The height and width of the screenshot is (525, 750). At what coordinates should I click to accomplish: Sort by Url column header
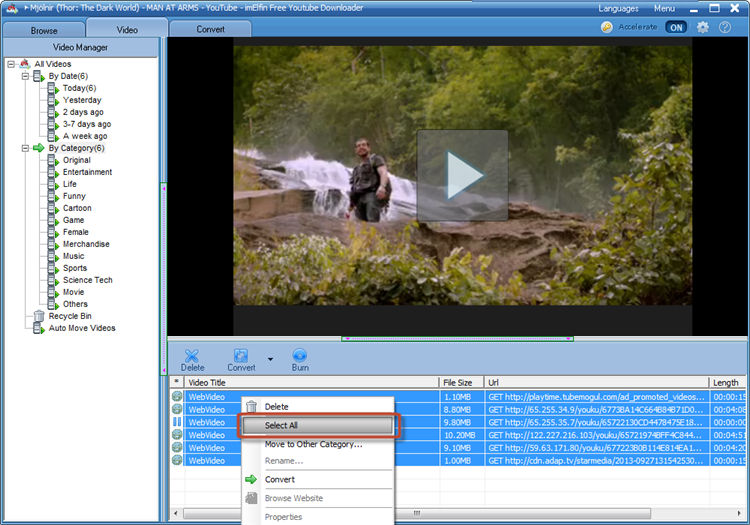596,383
